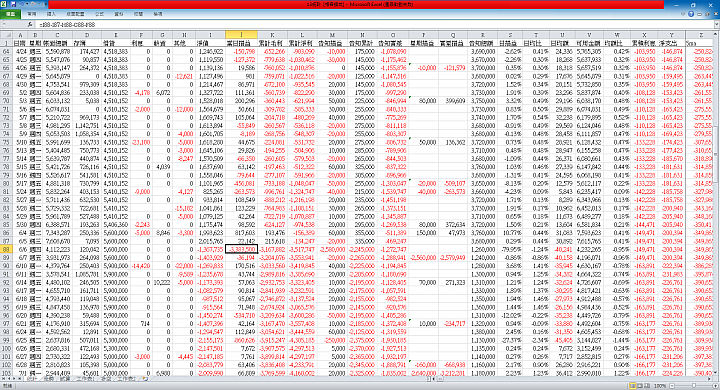Image resolution: width=720 pixels, height=390 pixels.
Task: Switch to the 公式 Formulas ribbon tab
Action: 100,14
